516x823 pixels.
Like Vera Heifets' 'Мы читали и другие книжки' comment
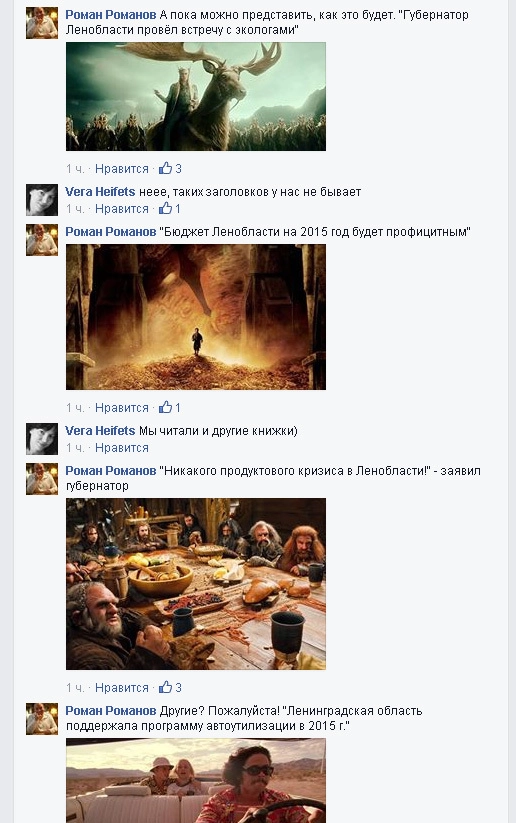(122, 448)
